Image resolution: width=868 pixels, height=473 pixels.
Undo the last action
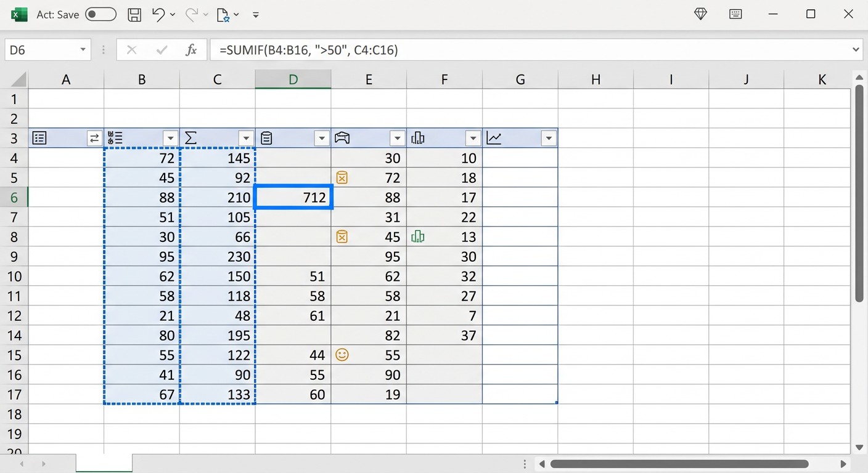pyautogui.click(x=158, y=14)
